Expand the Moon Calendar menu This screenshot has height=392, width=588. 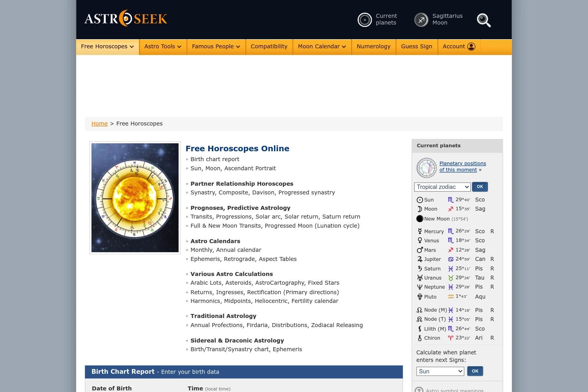[322, 47]
